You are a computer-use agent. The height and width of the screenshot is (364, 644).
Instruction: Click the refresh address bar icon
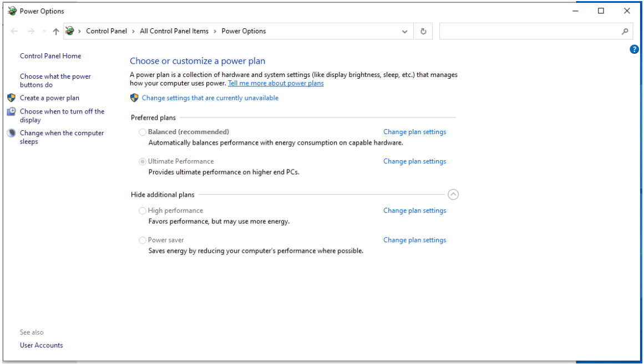click(x=423, y=32)
